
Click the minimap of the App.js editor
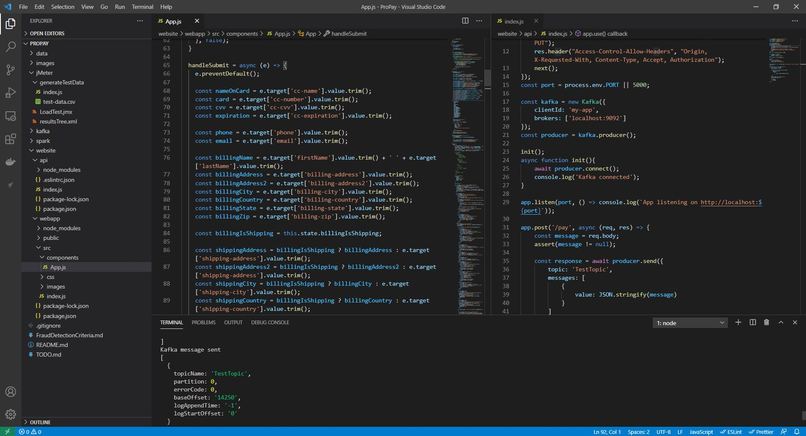[467, 175]
